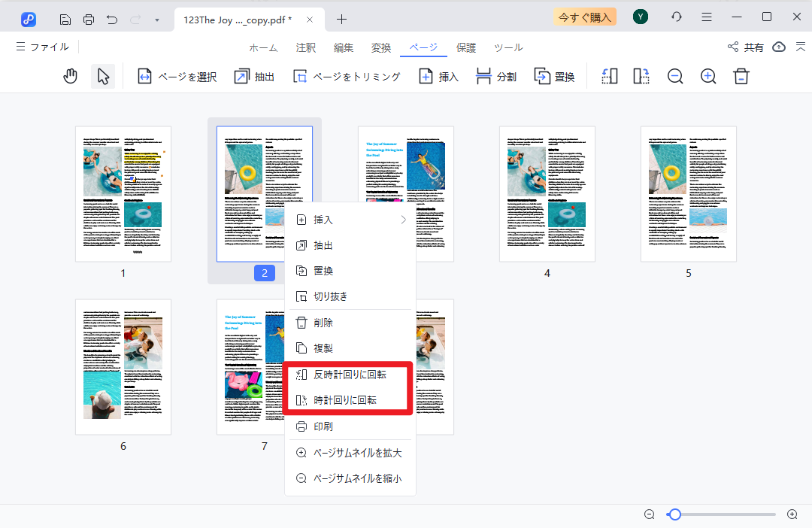Switch to the 注釈 tab
The width and height of the screenshot is (812, 528).
306,47
